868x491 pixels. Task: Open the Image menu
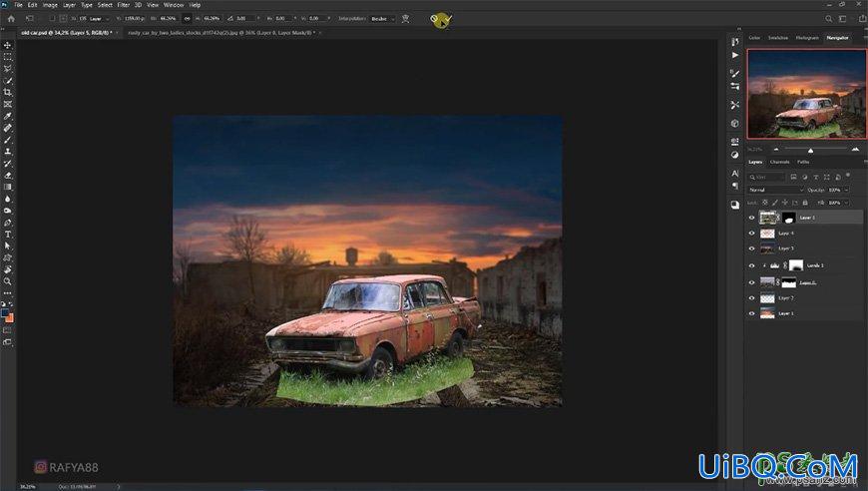tap(50, 4)
